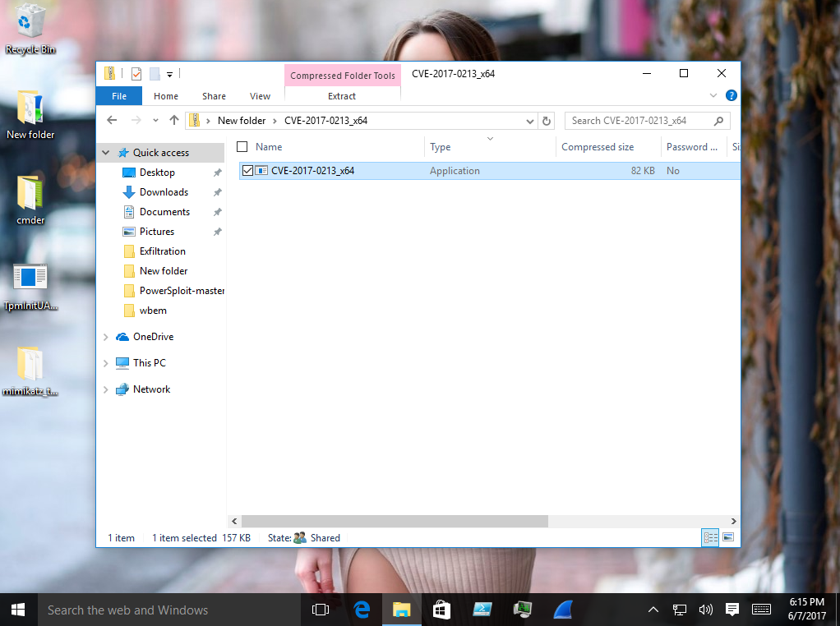Select the cmder folder desktop icon
Image resolution: width=840 pixels, height=626 pixels.
point(30,200)
